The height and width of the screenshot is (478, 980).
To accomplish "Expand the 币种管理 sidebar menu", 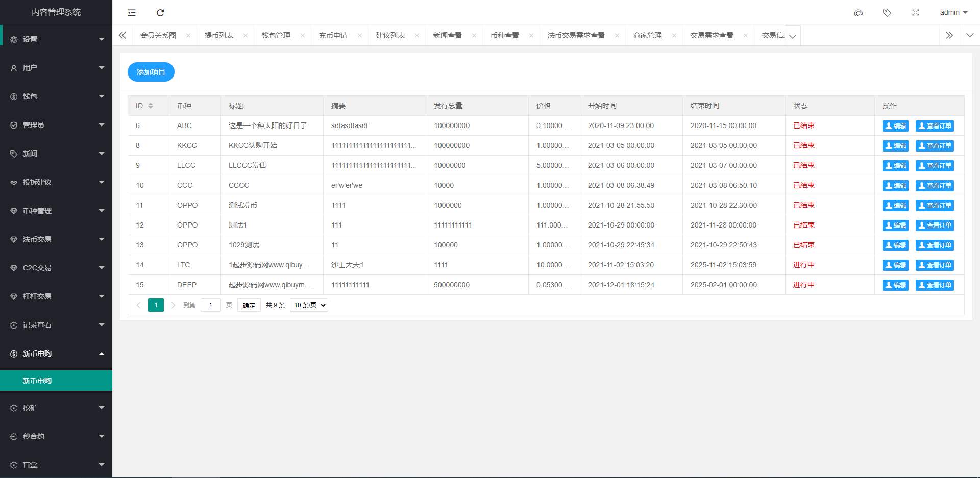I will tap(56, 211).
